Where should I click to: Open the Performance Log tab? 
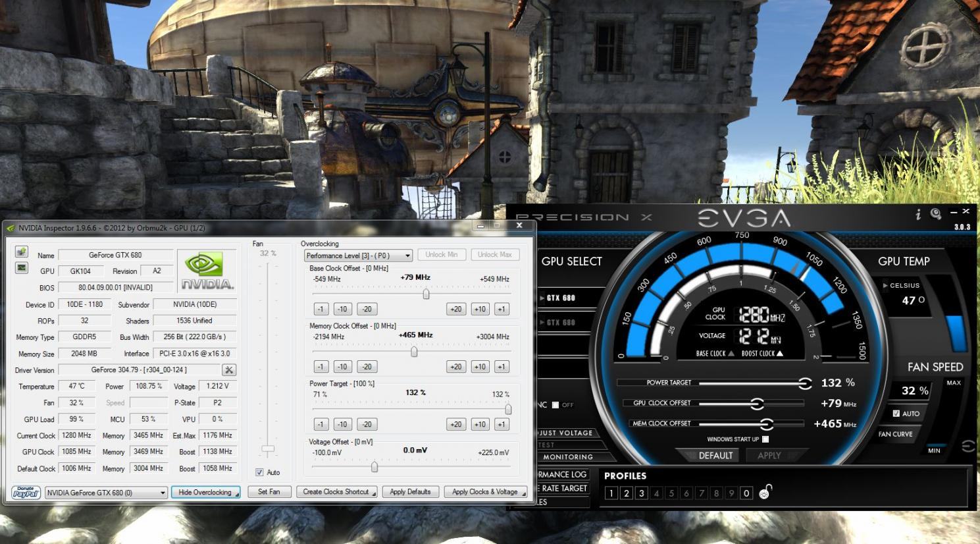pos(563,474)
